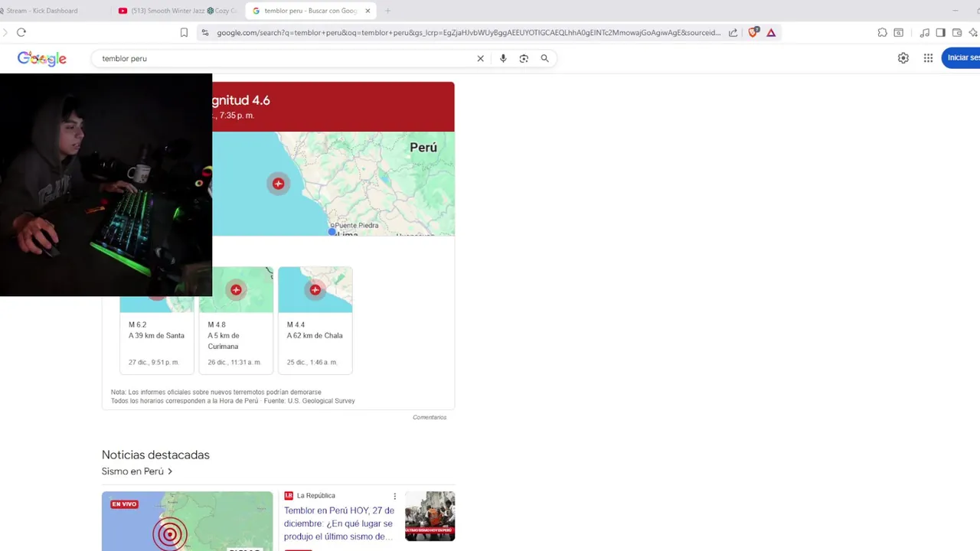Click the Iniciar sesión button
This screenshot has height=551, width=980.
click(x=962, y=58)
